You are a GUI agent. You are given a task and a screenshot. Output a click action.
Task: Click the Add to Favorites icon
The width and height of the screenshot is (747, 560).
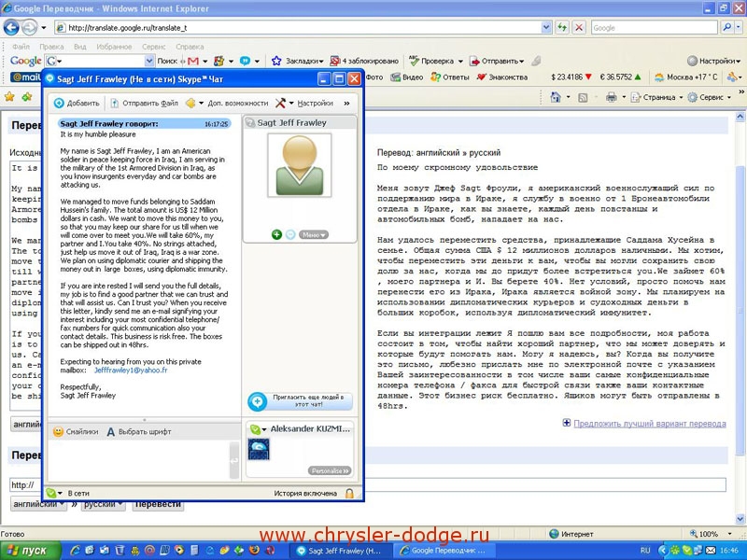[x=27, y=97]
